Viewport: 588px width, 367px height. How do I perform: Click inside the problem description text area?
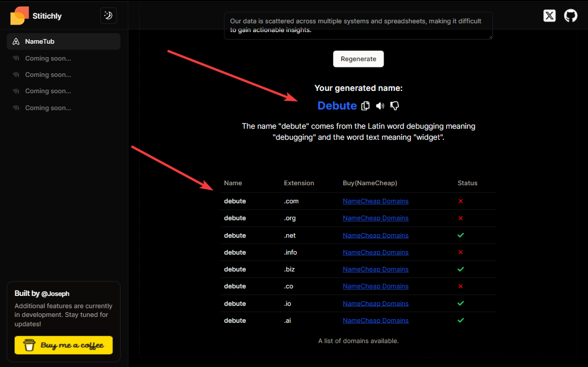click(358, 26)
